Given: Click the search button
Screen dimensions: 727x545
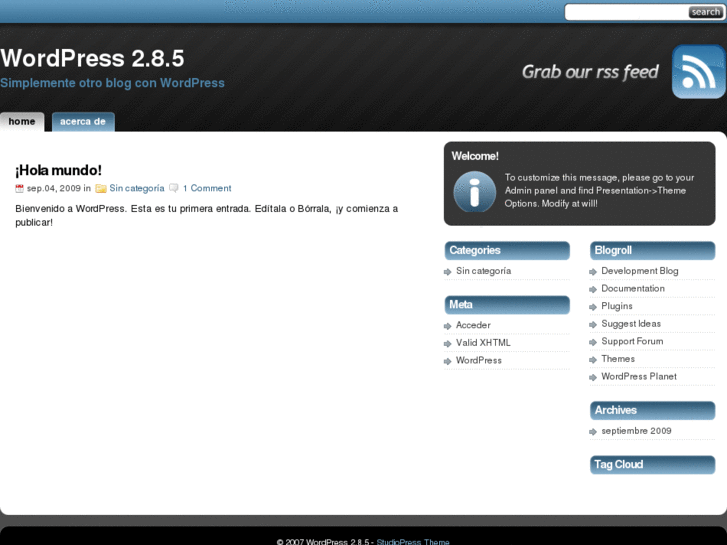Looking at the screenshot, I should tap(705, 12).
